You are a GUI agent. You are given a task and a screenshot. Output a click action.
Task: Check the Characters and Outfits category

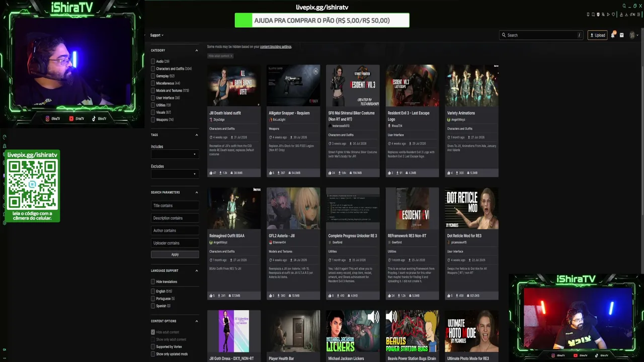click(153, 69)
